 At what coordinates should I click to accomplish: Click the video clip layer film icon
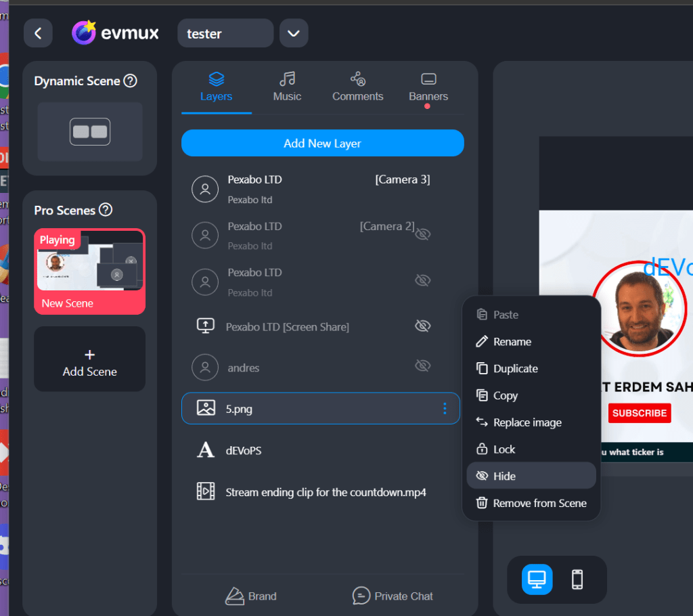coord(206,491)
